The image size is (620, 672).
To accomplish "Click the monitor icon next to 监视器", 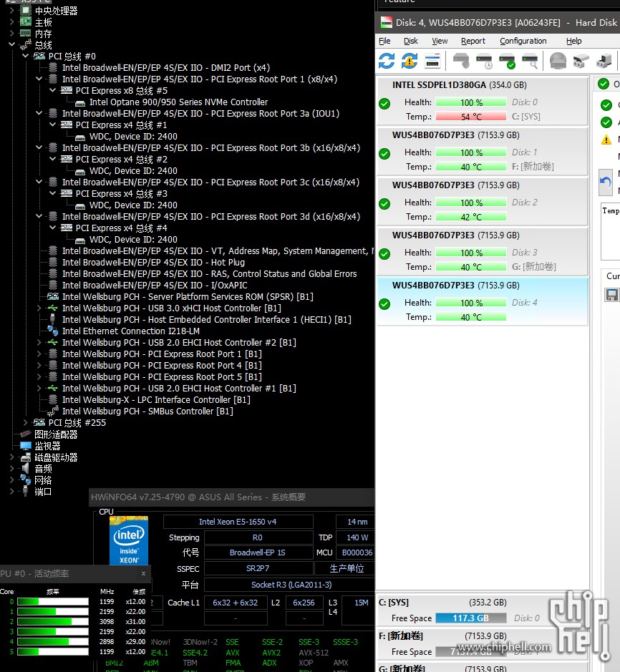I will click(x=26, y=446).
